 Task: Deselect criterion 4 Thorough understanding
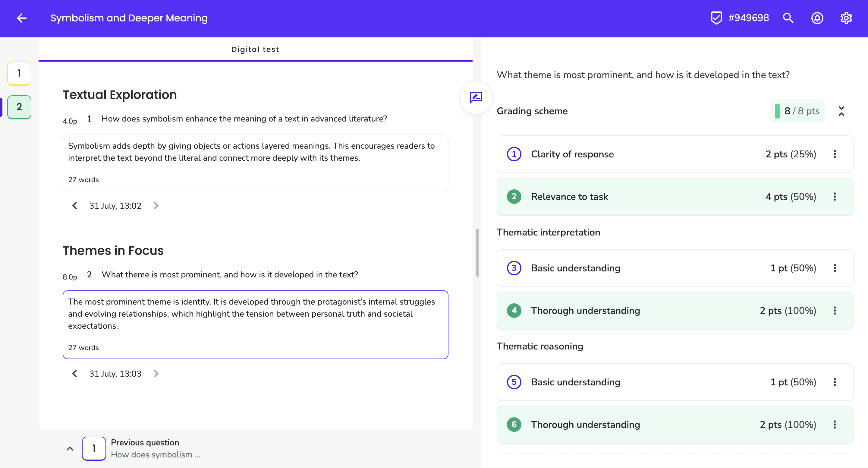tap(675, 311)
